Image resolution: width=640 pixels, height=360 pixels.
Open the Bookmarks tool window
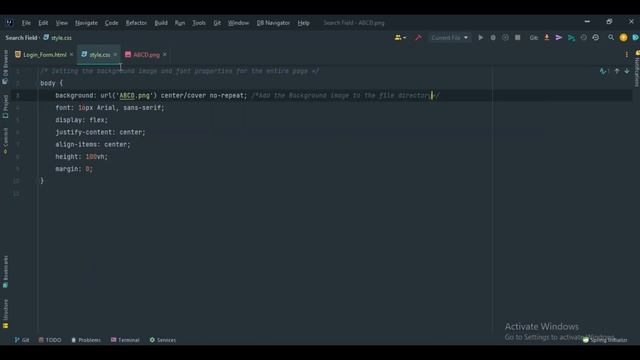(x=5, y=271)
